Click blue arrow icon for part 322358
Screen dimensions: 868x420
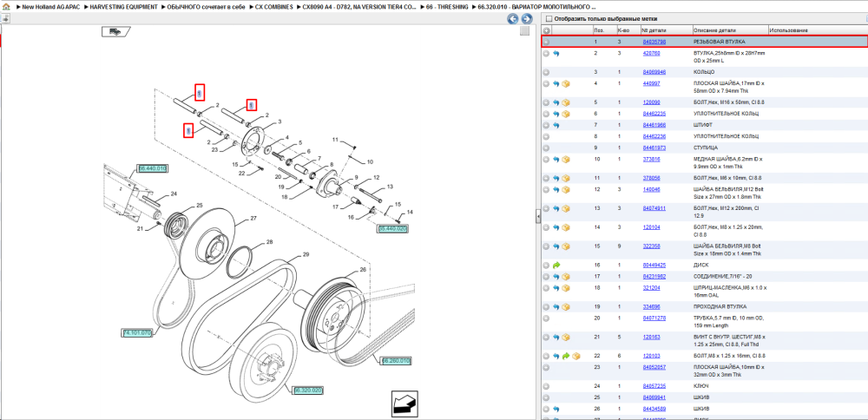(x=556, y=246)
